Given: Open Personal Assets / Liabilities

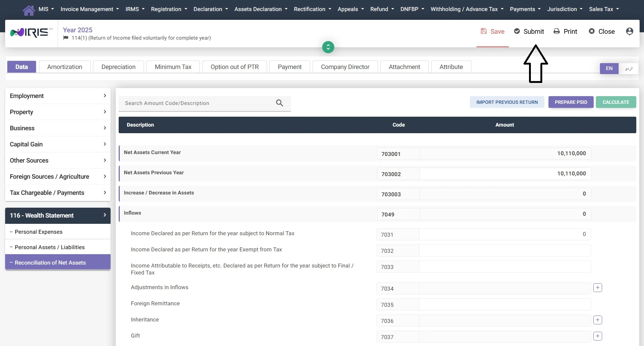Looking at the screenshot, I should click(x=58, y=247).
